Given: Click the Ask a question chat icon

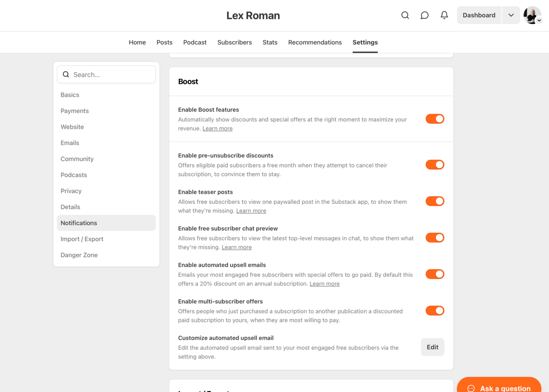Looking at the screenshot, I should pos(471,388).
